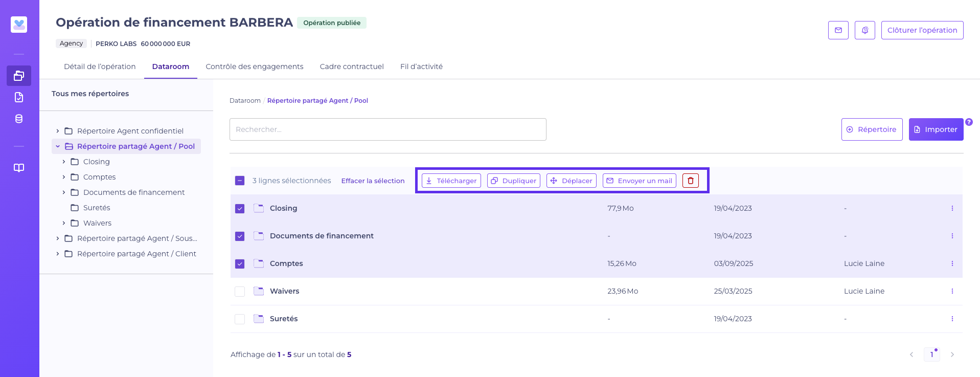Screen dimensions: 980x377
Task: Select the Waivers row checkbox
Action: [240, 292]
